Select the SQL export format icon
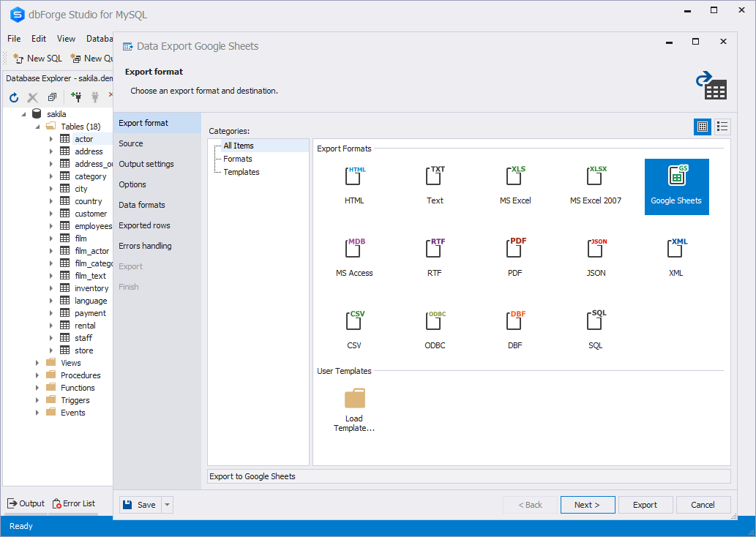 point(596,322)
